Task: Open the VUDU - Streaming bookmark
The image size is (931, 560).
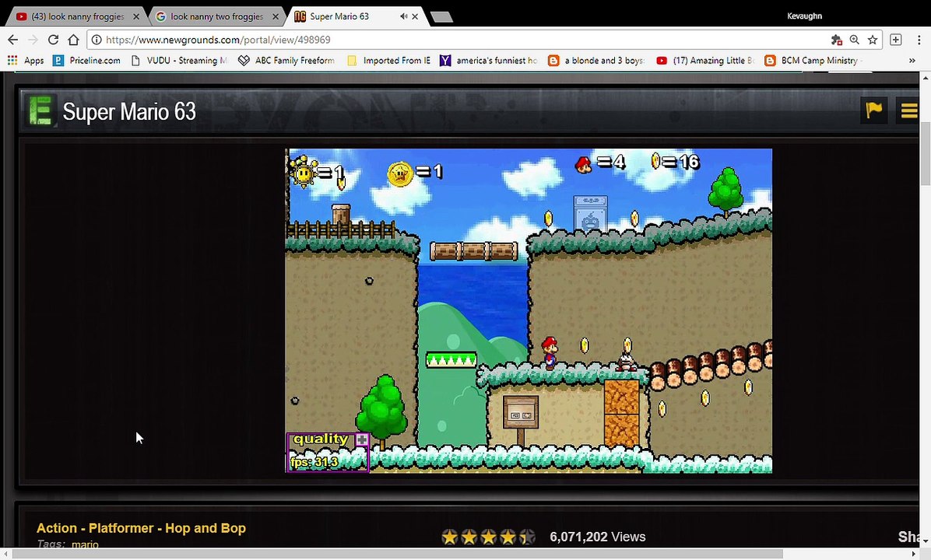Action: [179, 61]
